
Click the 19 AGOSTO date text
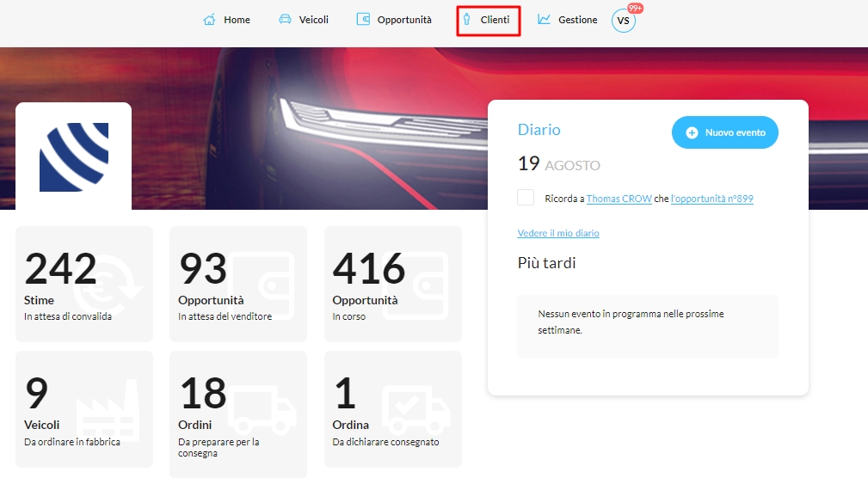558,163
